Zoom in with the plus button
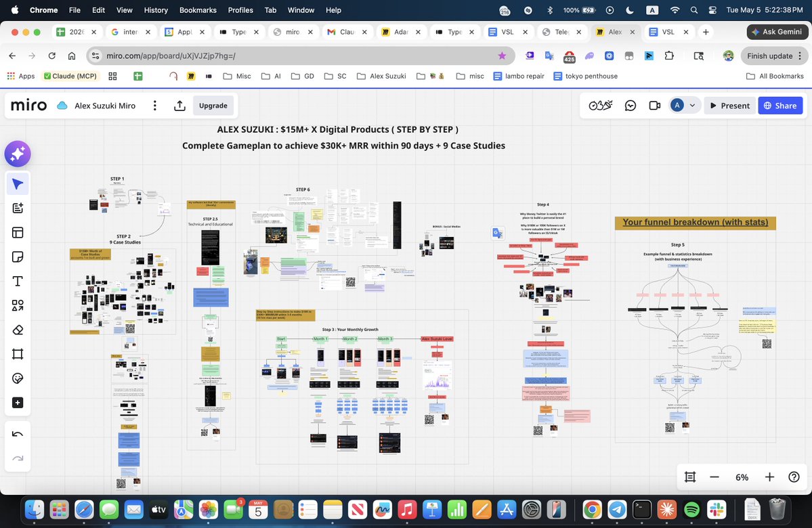This screenshot has width=812, height=528. pyautogui.click(x=769, y=477)
